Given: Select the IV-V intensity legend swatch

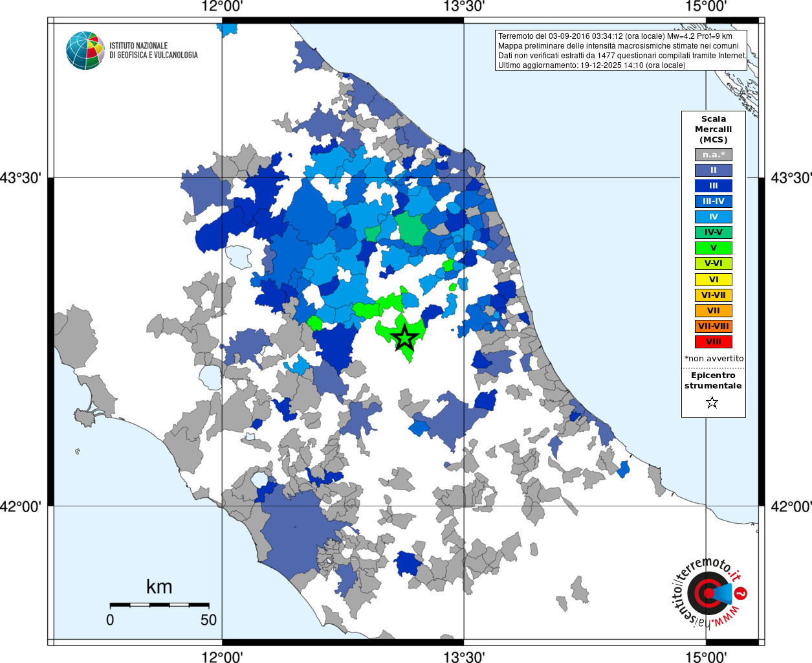Looking at the screenshot, I should tap(714, 232).
